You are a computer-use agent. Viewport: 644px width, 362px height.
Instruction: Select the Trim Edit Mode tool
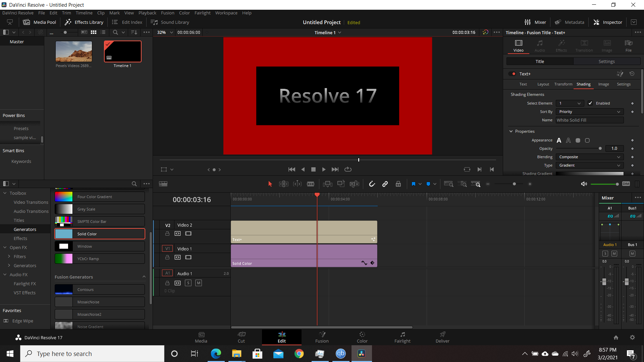284,184
